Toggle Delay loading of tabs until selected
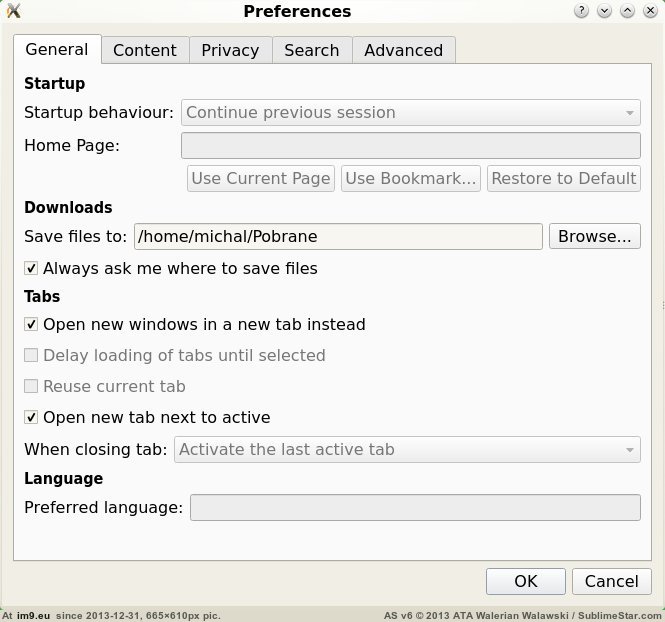The height and width of the screenshot is (622, 665). click(32, 355)
